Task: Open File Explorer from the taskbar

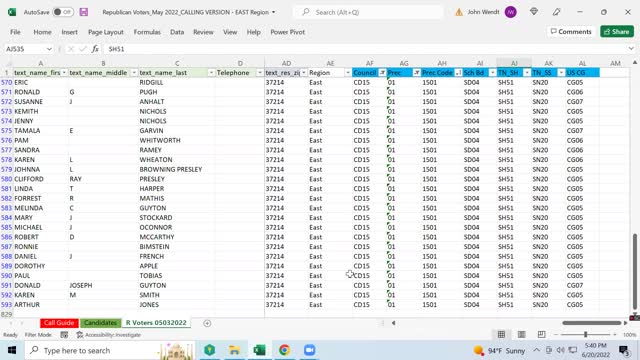Action: (234, 350)
